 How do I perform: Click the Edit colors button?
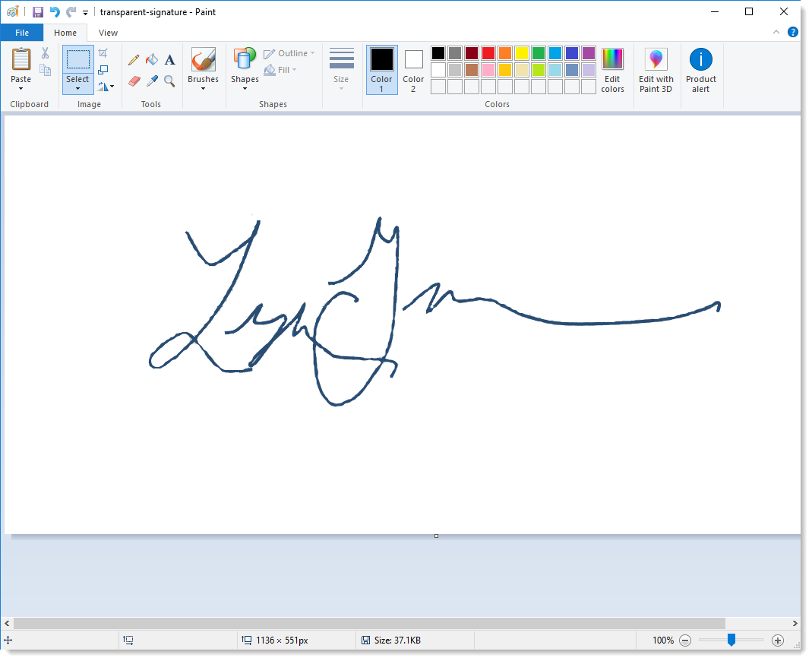(x=612, y=70)
